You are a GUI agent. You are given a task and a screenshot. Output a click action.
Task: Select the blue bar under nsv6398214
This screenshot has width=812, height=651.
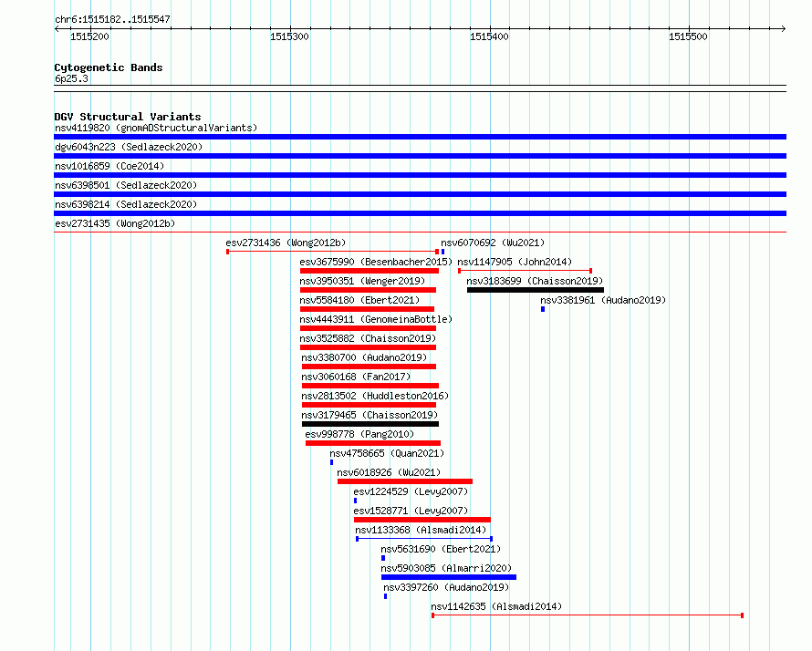pos(420,213)
